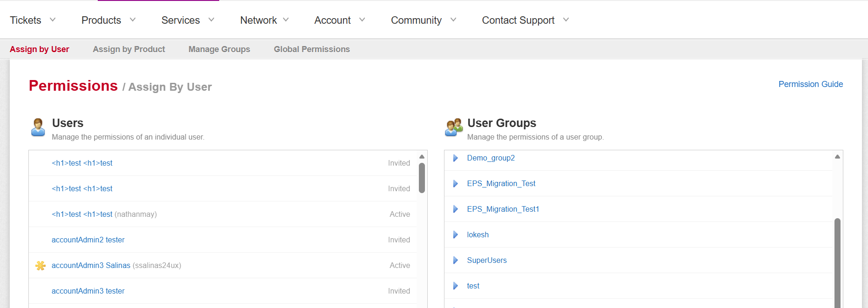Open the Contact Support dropdown chevron
The height and width of the screenshot is (308, 868).
[566, 20]
